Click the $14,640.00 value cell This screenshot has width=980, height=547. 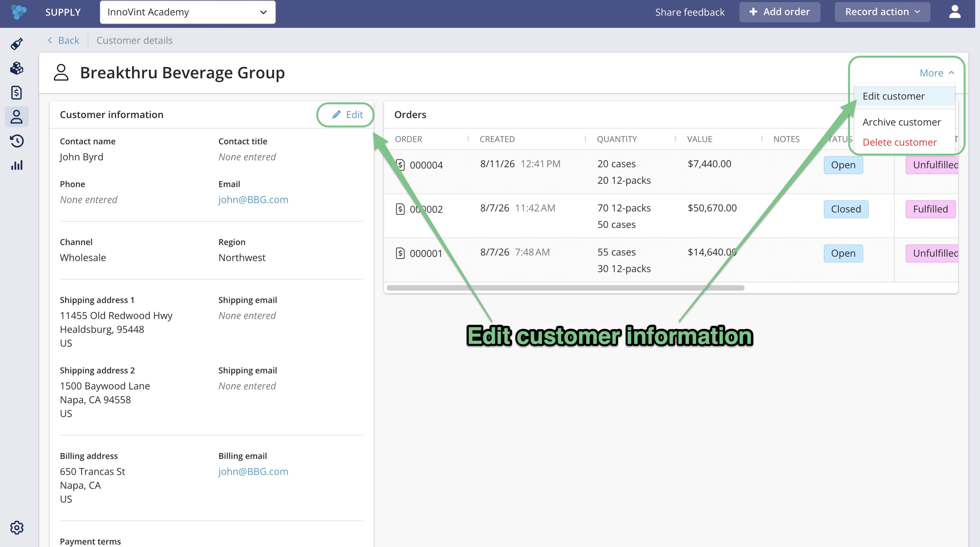pos(712,252)
